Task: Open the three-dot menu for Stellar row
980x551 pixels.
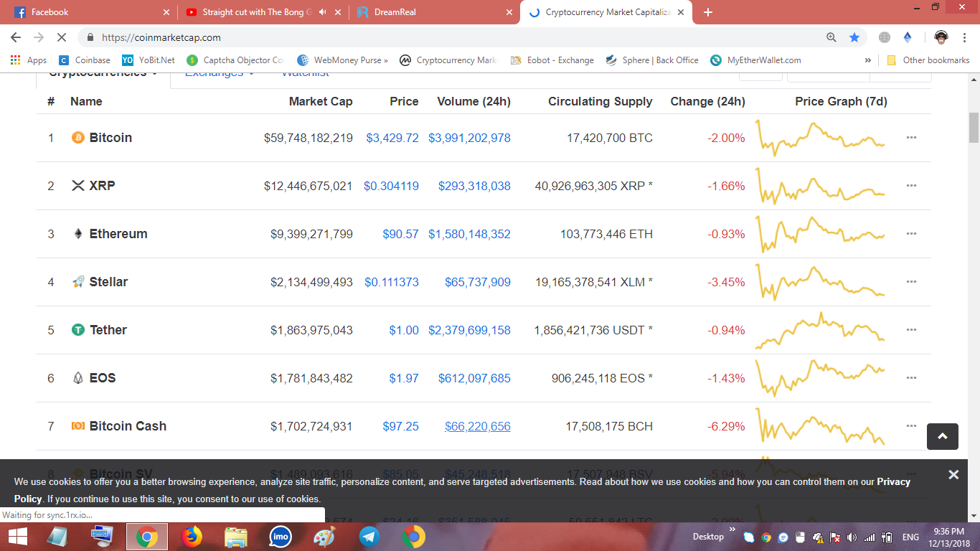Action: 911,282
